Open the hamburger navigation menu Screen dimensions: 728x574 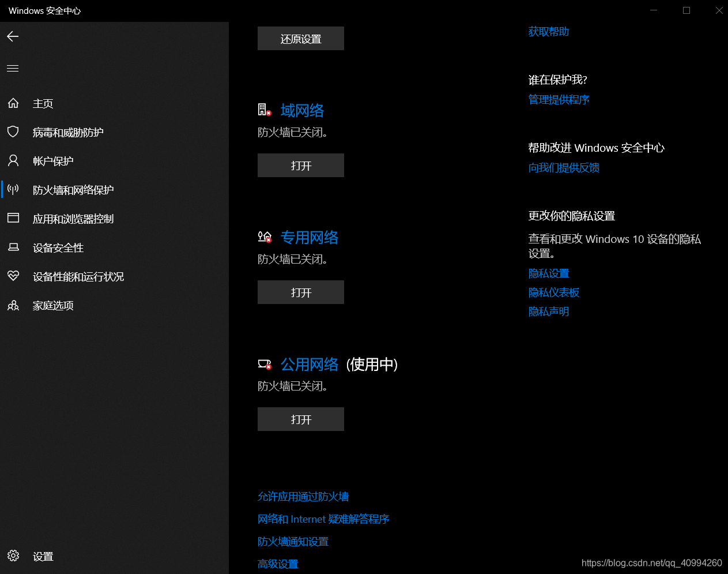tap(13, 69)
